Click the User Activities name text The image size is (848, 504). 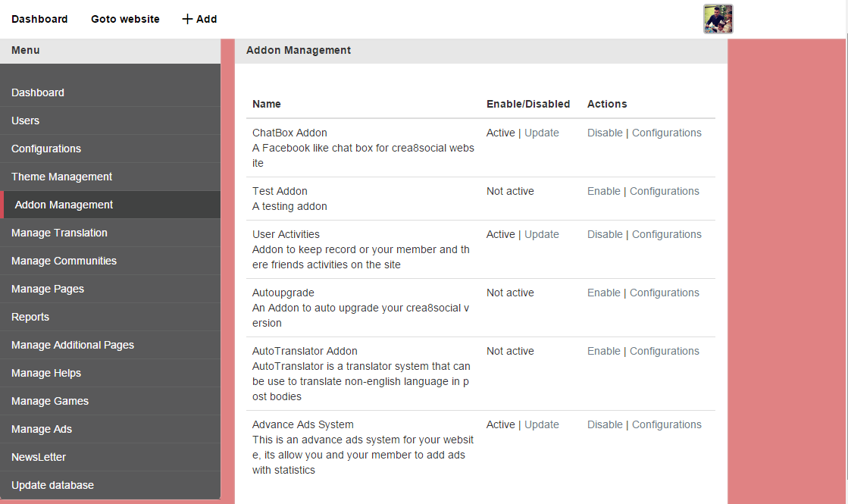click(x=286, y=235)
